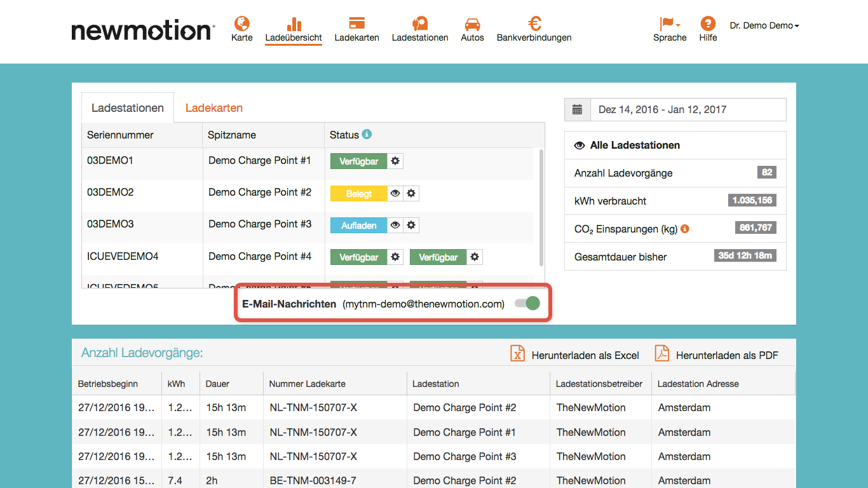This screenshot has width=868, height=488.
Task: Open Ladekarten in top navigation
Action: [x=356, y=29]
